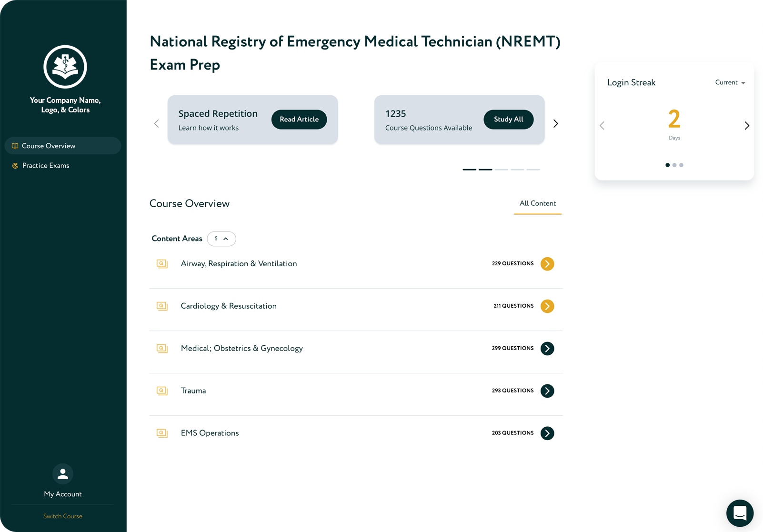Show next Login Streak slide
Image resolution: width=763 pixels, height=532 pixels.
tap(747, 126)
